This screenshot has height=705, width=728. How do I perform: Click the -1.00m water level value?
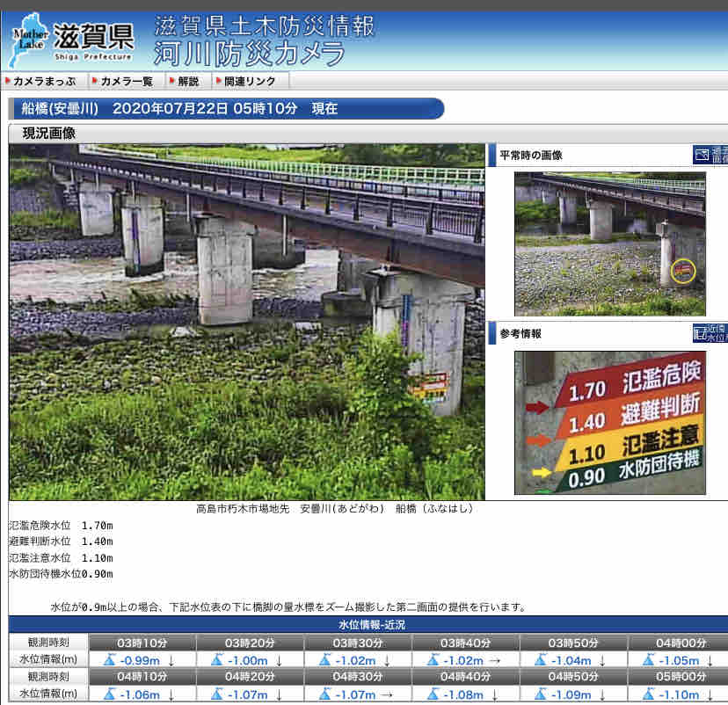click(247, 660)
